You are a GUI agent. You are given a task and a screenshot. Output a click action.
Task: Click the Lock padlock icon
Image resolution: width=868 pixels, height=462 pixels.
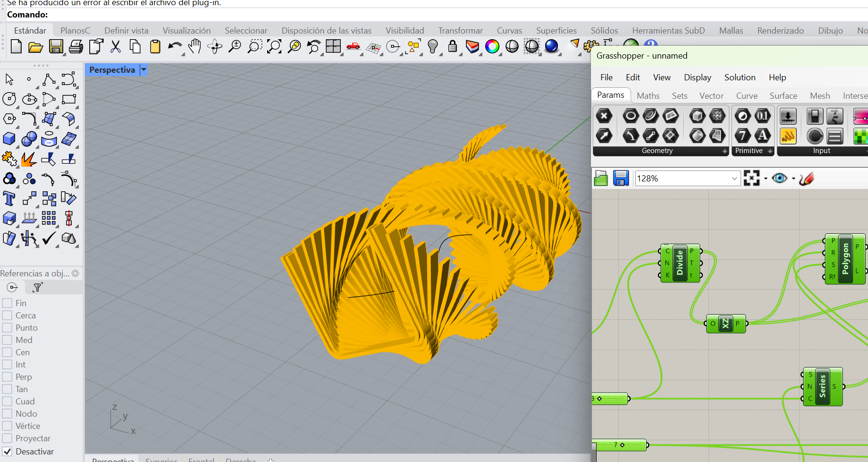pyautogui.click(x=452, y=47)
